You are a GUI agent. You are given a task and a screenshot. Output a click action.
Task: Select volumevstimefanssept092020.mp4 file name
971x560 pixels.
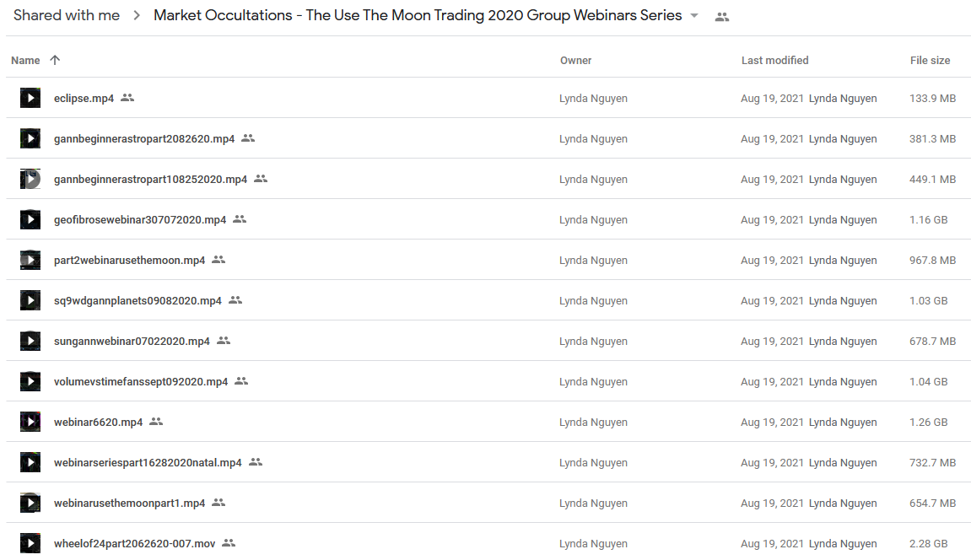pos(141,382)
